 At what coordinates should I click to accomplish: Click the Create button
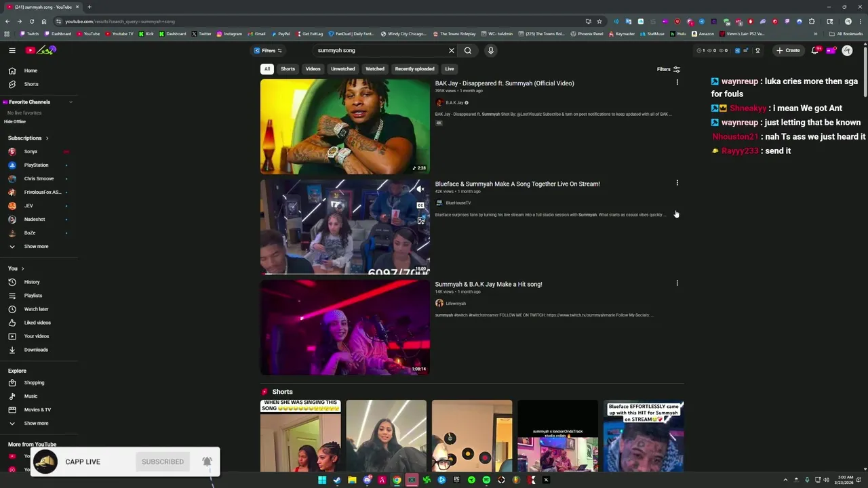coord(788,50)
